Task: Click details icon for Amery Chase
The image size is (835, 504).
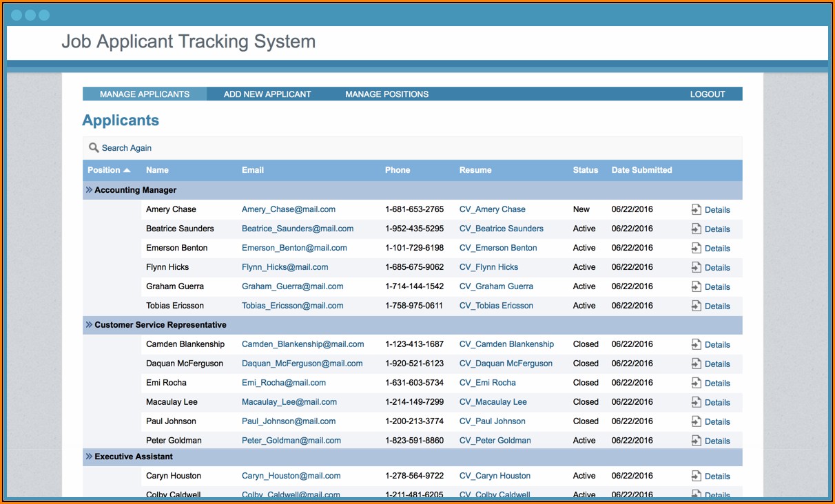Action: point(697,210)
